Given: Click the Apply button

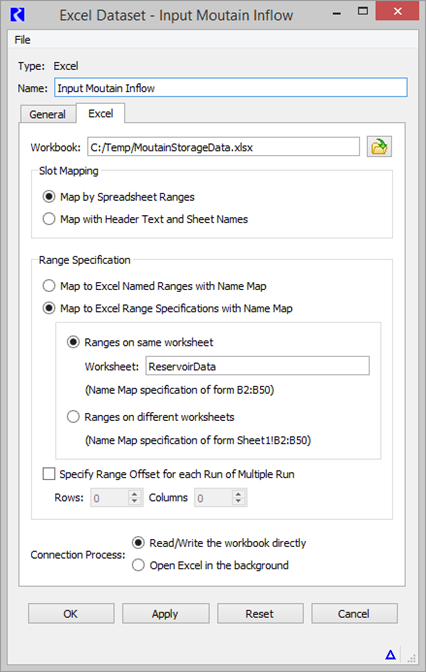Looking at the screenshot, I should (165, 614).
